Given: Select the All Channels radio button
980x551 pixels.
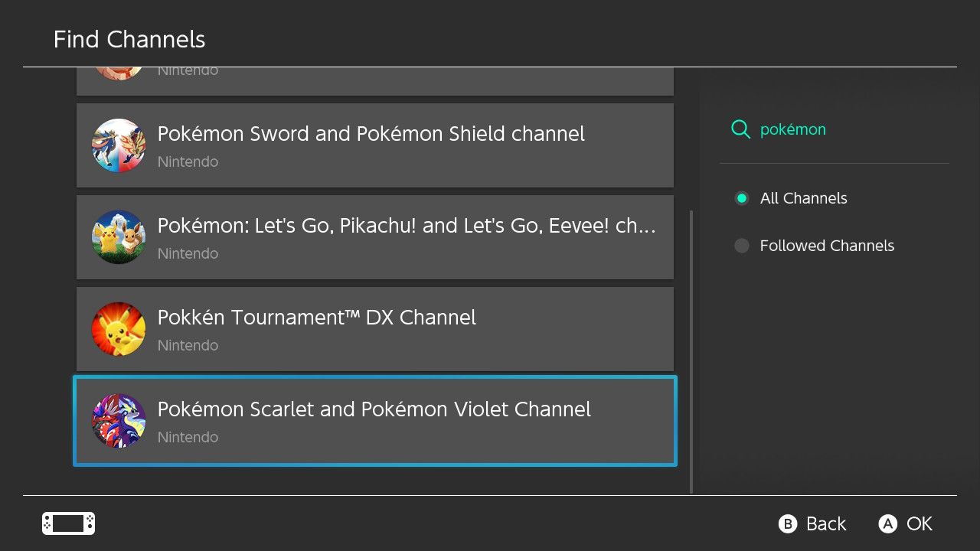Looking at the screenshot, I should coord(741,198).
